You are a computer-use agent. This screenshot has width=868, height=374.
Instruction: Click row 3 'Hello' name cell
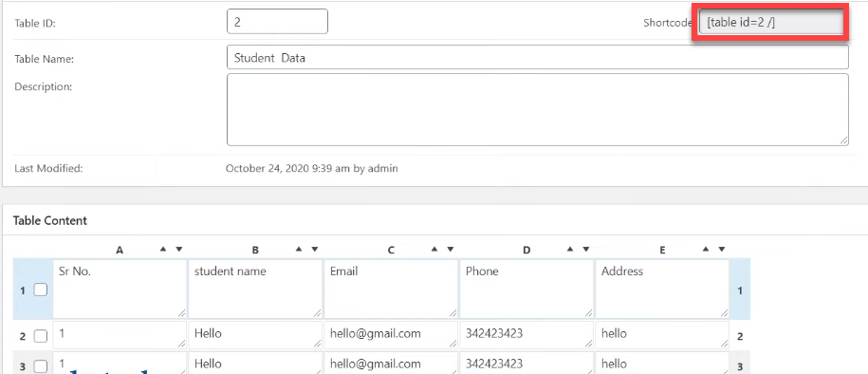coord(255,364)
